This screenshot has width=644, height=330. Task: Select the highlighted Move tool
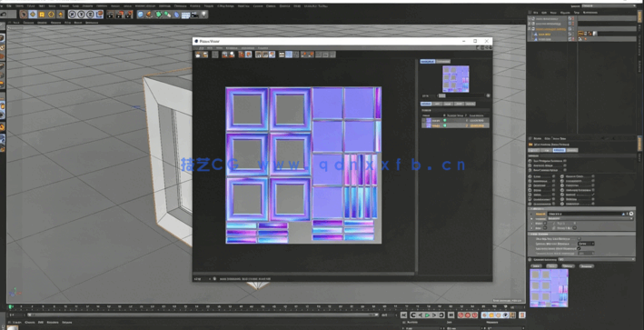[x=33, y=15]
